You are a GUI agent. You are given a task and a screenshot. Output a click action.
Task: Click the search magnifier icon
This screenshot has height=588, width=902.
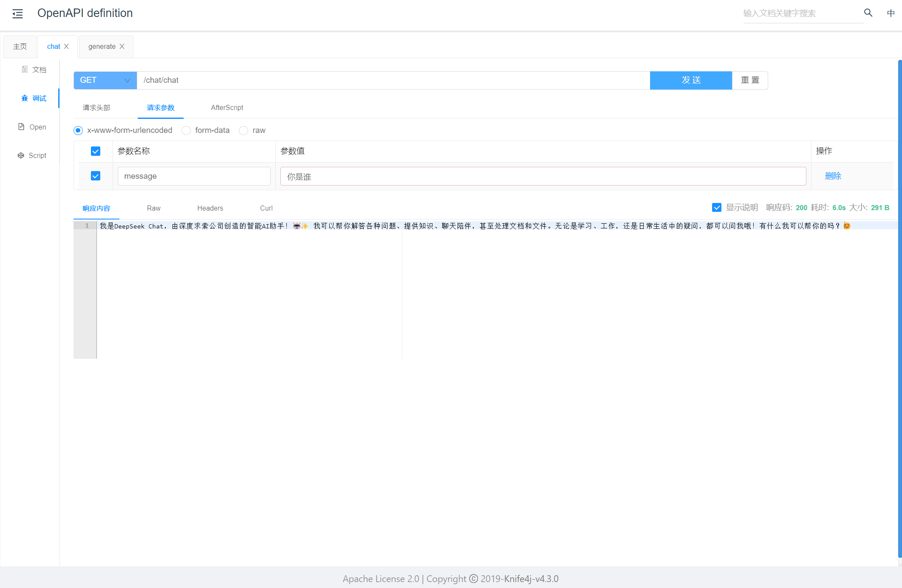(x=868, y=13)
